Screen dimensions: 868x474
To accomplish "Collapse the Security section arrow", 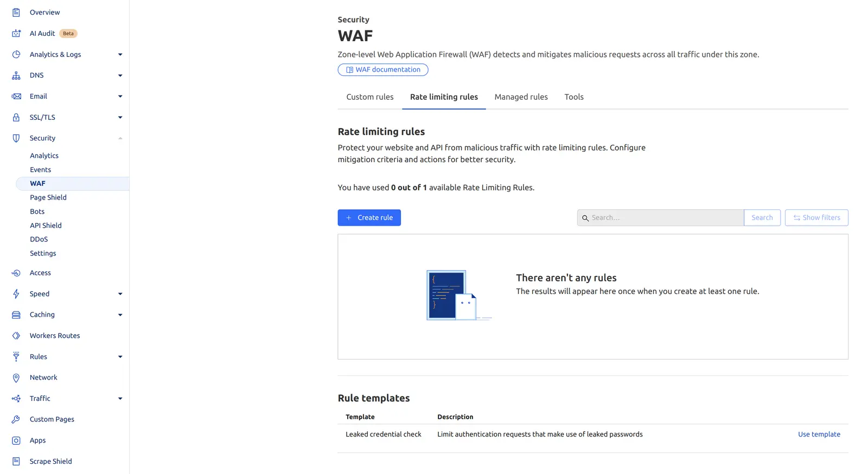I will 120,138.
